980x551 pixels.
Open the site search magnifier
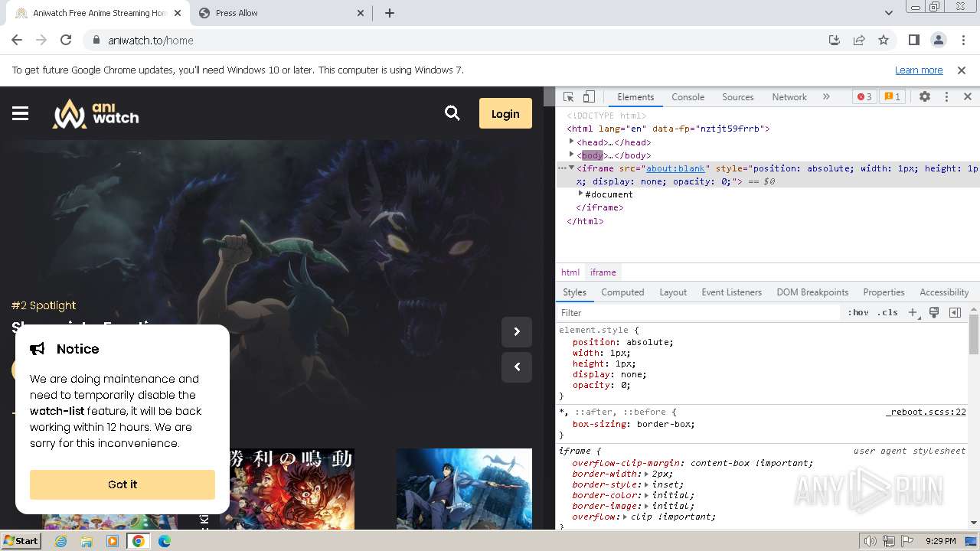(x=452, y=113)
